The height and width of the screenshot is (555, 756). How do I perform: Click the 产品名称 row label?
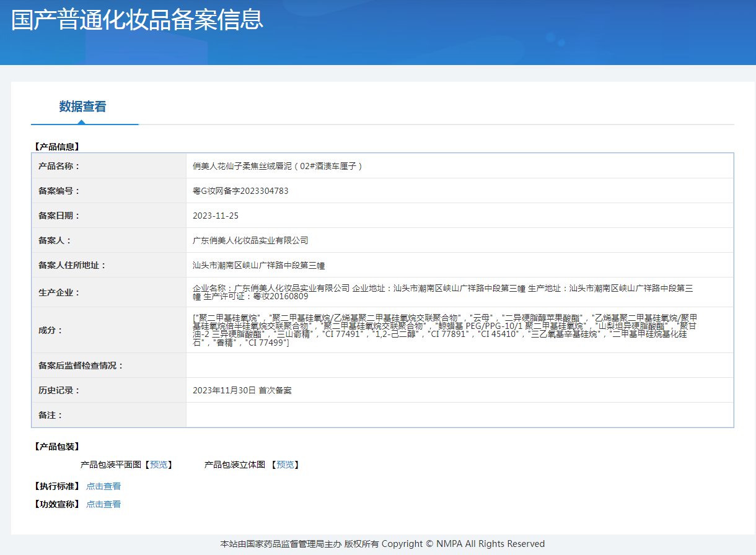59,166
